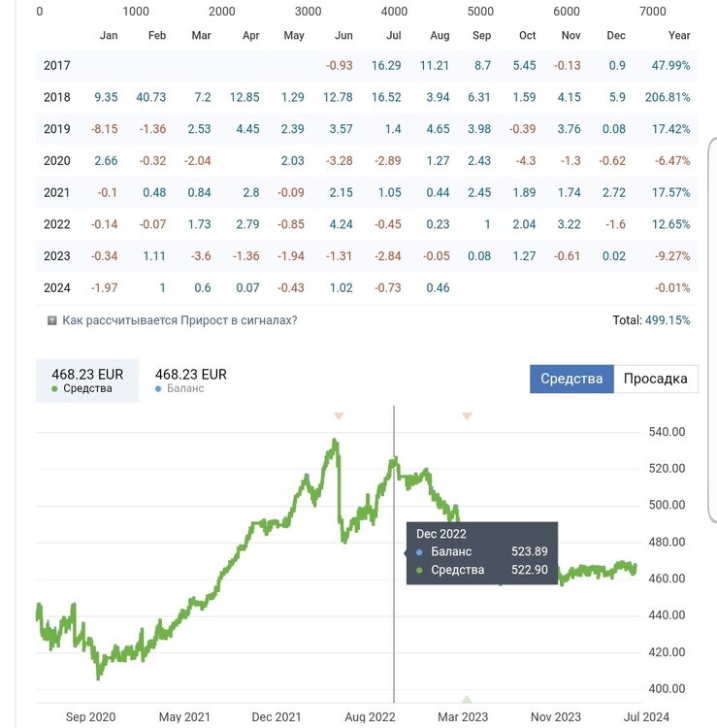Click the February 2018 value 40.73

150,97
